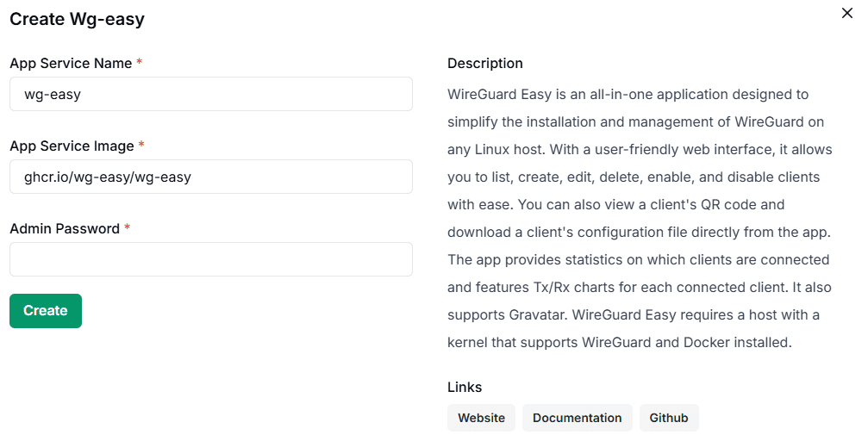Open the Website link
This screenshot has width=868, height=435.
[x=481, y=418]
